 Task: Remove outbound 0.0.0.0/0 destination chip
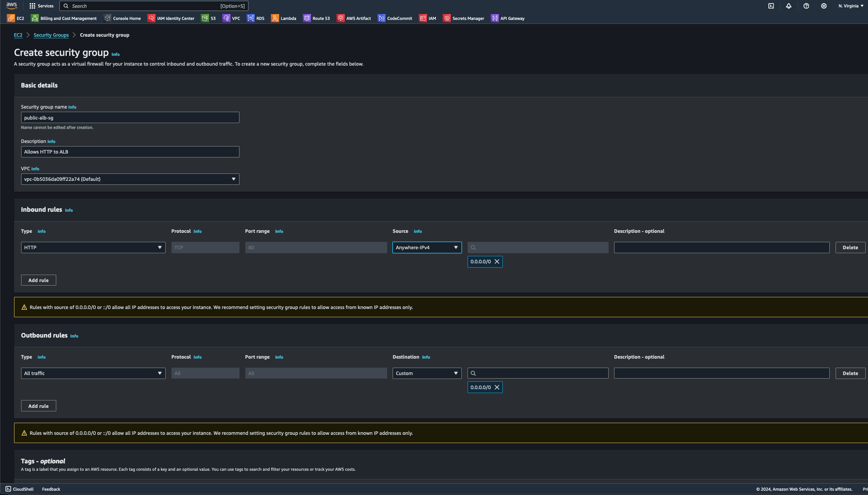coord(497,388)
